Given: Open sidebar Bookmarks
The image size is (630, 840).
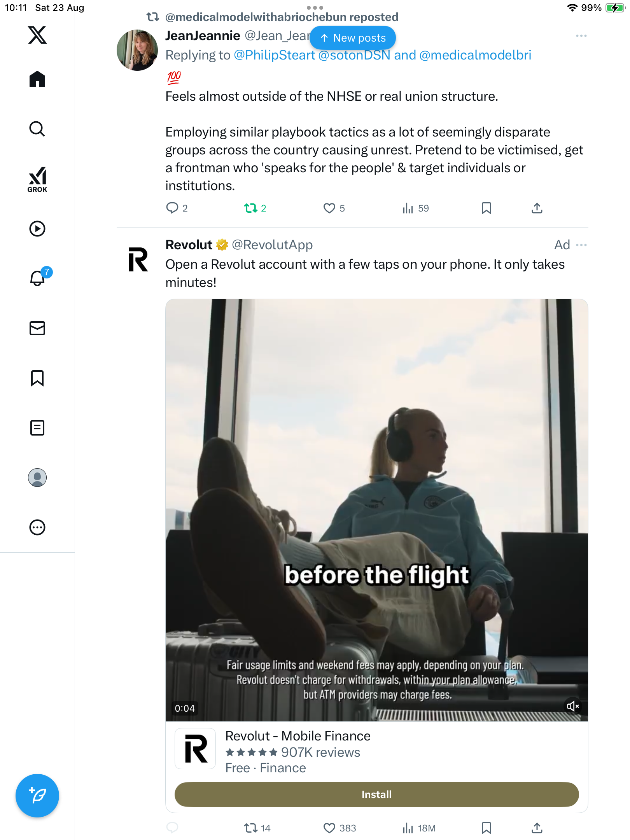Looking at the screenshot, I should tap(37, 378).
